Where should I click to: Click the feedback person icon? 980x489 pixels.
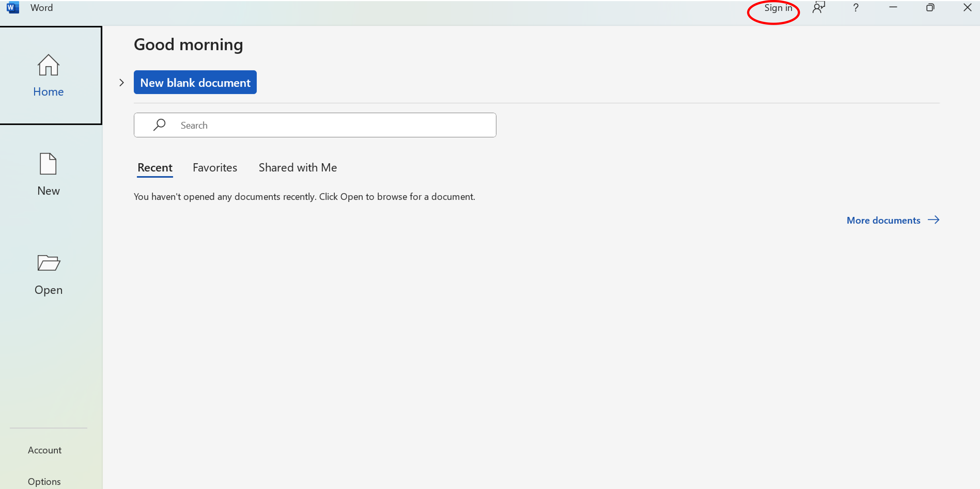pos(819,8)
